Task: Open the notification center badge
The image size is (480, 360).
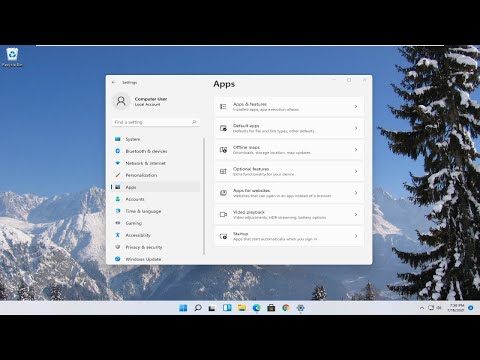Action: pos(471,308)
